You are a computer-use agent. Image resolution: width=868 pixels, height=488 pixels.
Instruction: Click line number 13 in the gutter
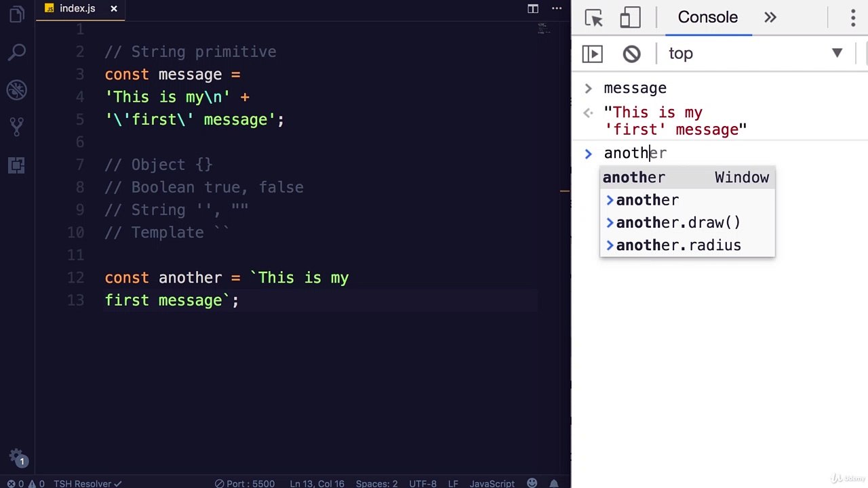76,300
